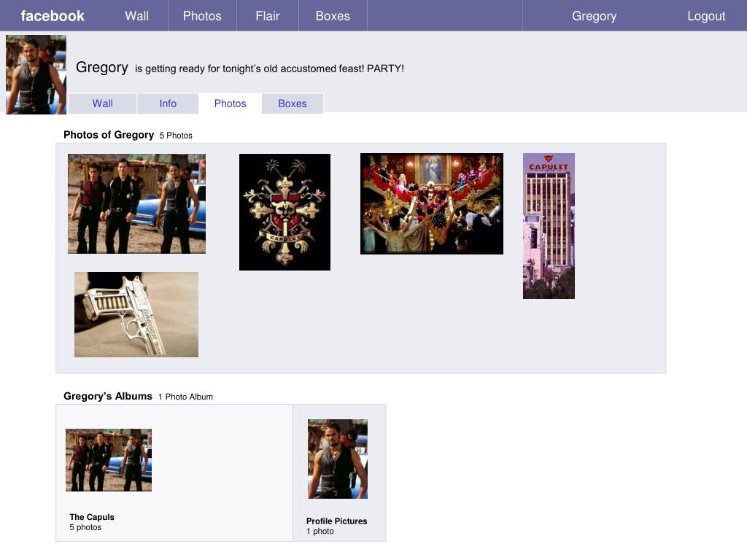Open Wall in the top navigation bar
The width and height of the screenshot is (747, 560).
pyautogui.click(x=136, y=16)
